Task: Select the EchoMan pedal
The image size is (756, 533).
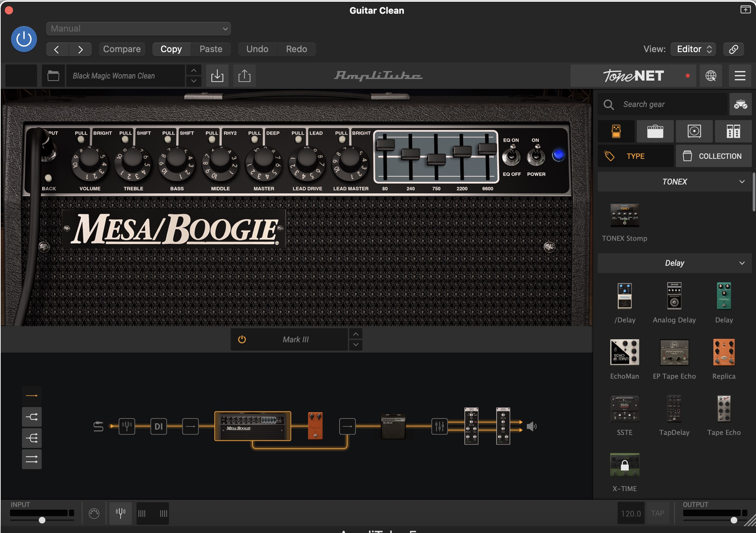Action: (x=625, y=352)
